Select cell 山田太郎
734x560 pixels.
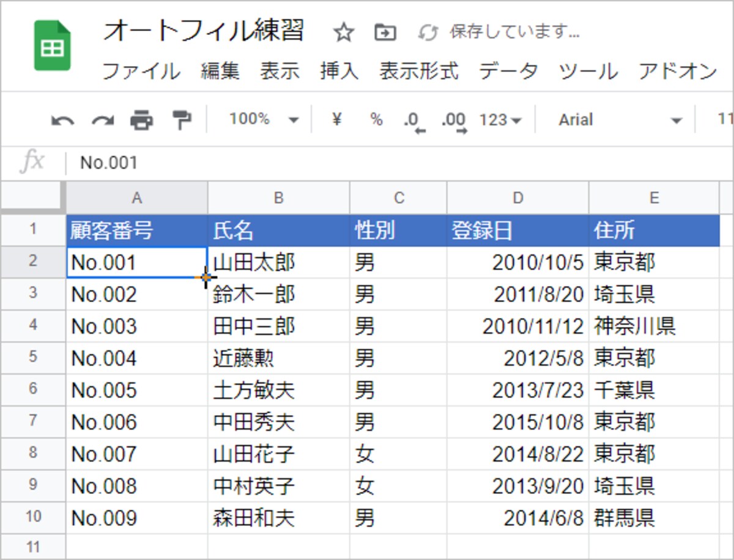click(278, 262)
